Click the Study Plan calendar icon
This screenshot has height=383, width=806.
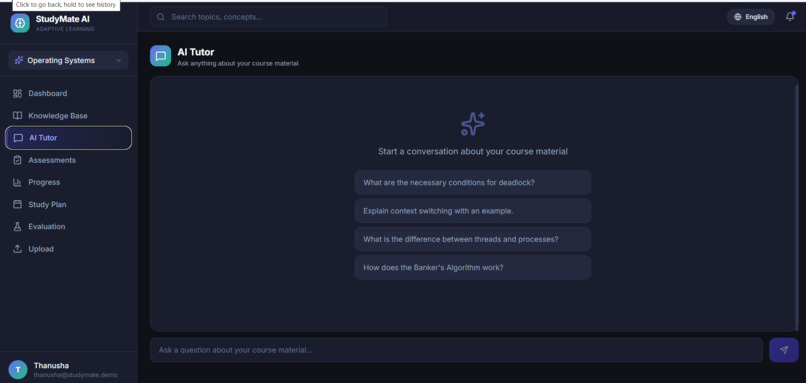[x=17, y=205]
